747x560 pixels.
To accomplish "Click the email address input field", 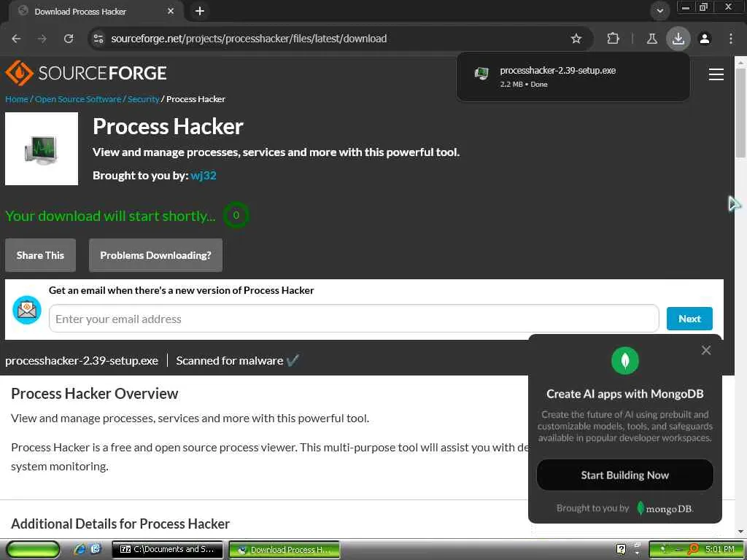I will (x=354, y=319).
